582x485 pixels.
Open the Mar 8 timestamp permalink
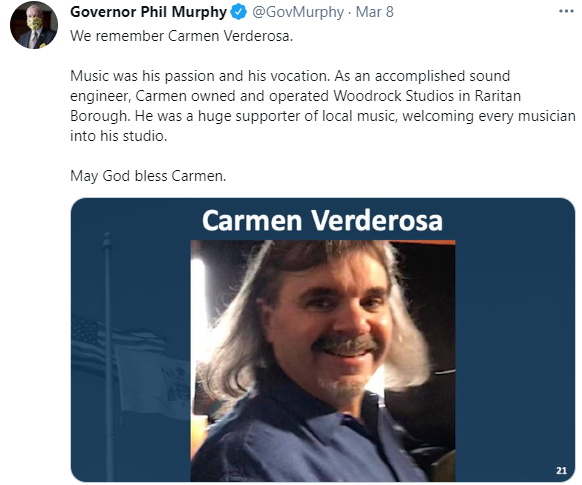[x=375, y=12]
